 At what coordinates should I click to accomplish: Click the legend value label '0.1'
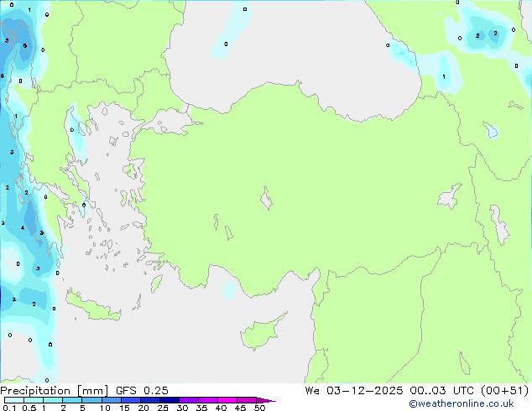pyautogui.click(x=9, y=408)
